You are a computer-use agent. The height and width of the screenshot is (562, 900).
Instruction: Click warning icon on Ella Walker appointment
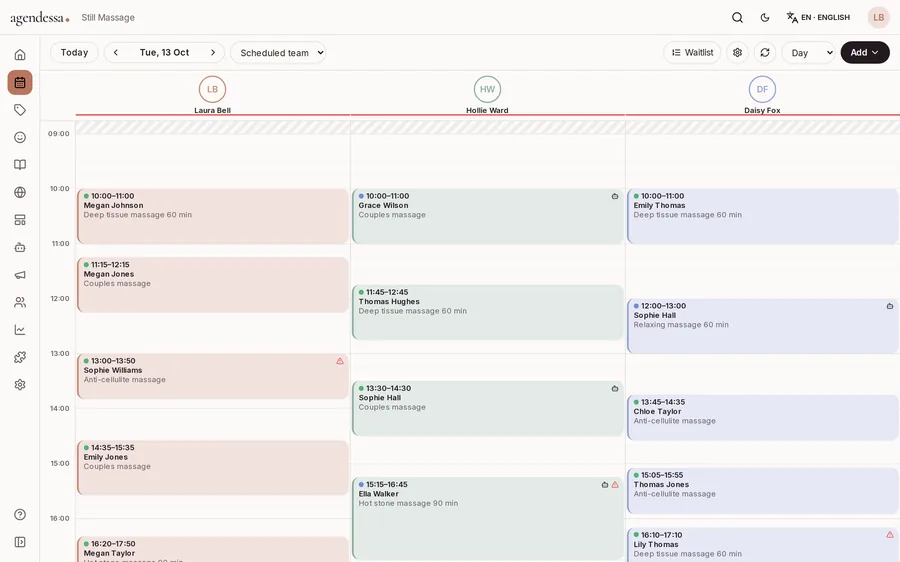tap(615, 485)
